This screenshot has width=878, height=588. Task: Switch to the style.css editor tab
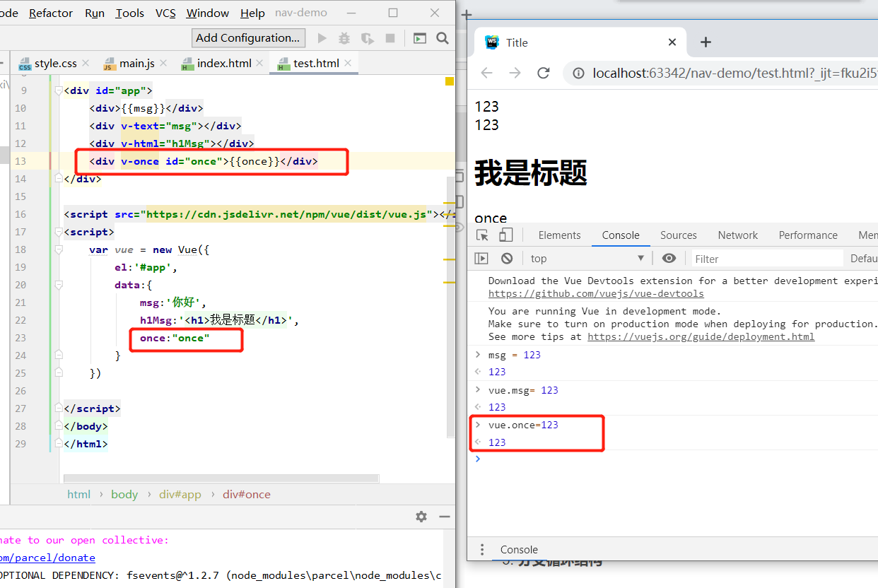coord(56,64)
